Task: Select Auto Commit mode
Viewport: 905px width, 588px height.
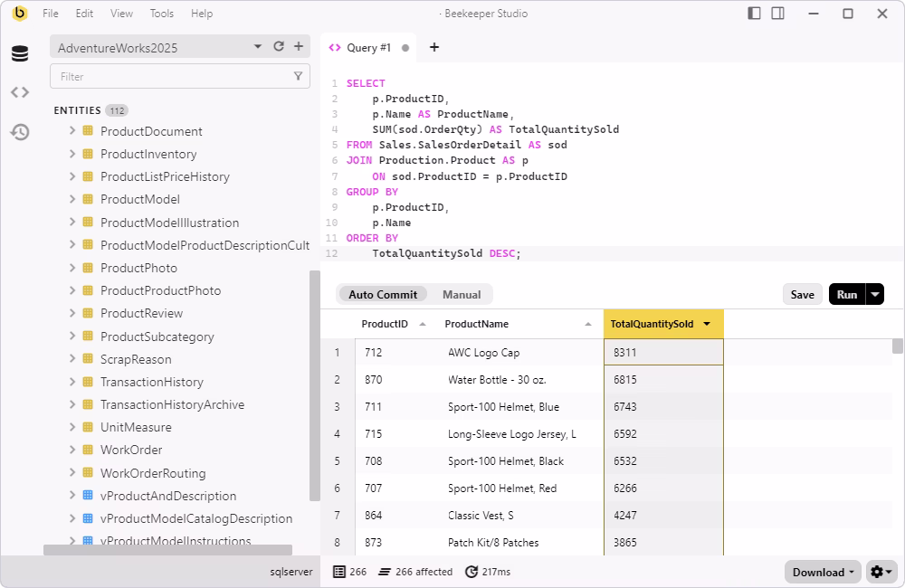Action: pyautogui.click(x=383, y=294)
